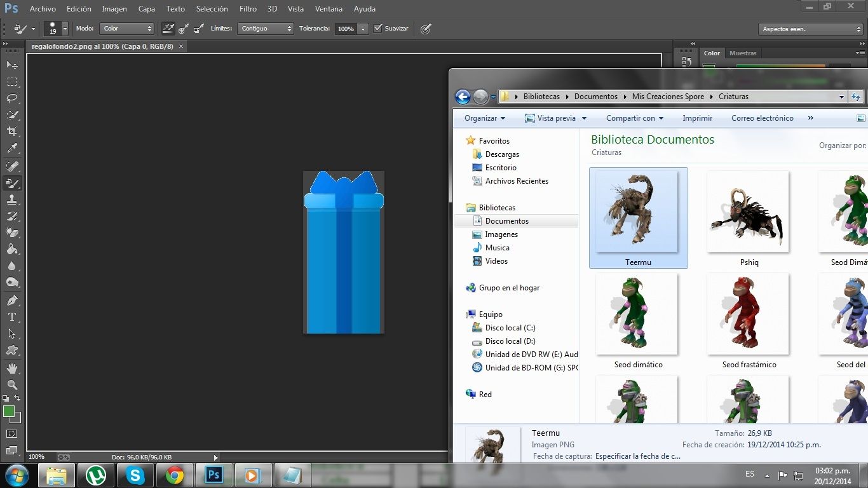Viewport: 868px width, 488px height.
Task: Toggle the Suavizar checkbox
Action: 378,28
